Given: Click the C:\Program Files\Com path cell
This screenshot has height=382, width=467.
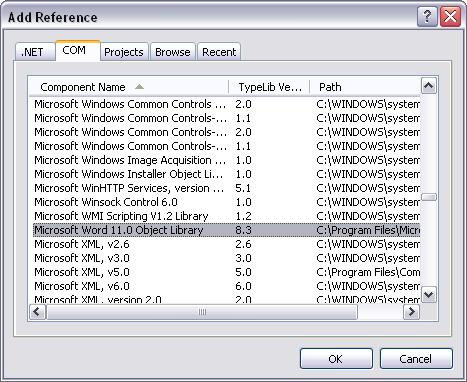Looking at the screenshot, I should 368,272.
